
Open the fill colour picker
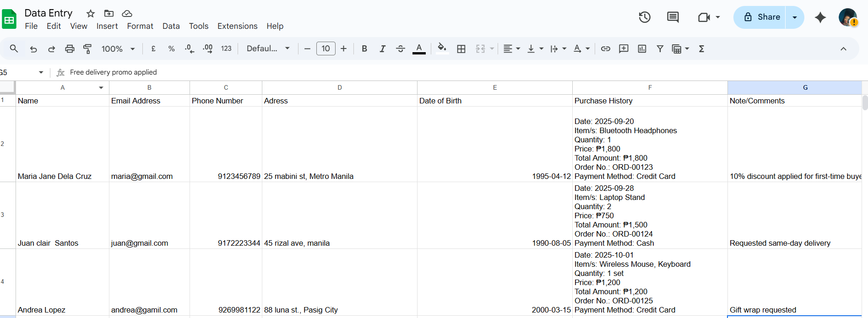[x=441, y=49]
